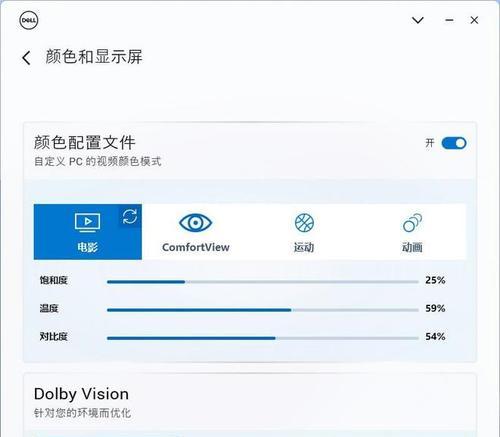Click the Dell logo icon
This screenshot has height=437, width=500.
point(29,21)
